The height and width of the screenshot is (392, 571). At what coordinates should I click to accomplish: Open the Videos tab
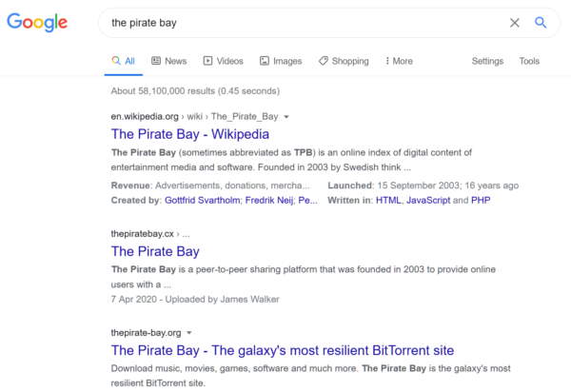[223, 61]
